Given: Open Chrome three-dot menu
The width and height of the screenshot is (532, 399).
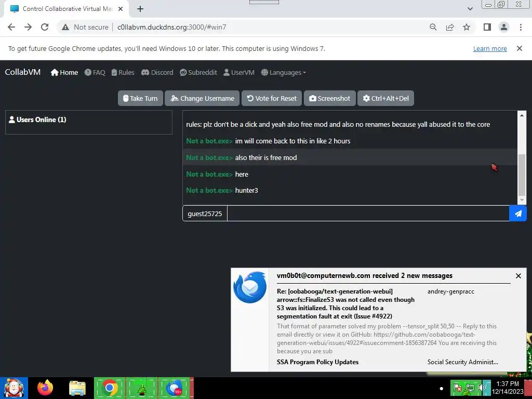Looking at the screenshot, I should [521, 27].
